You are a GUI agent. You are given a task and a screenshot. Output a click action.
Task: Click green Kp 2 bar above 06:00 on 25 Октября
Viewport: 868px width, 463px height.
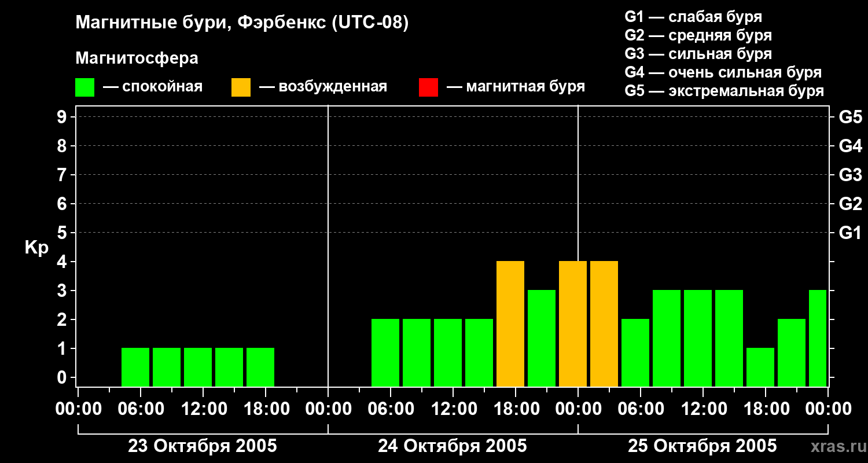coord(635,352)
